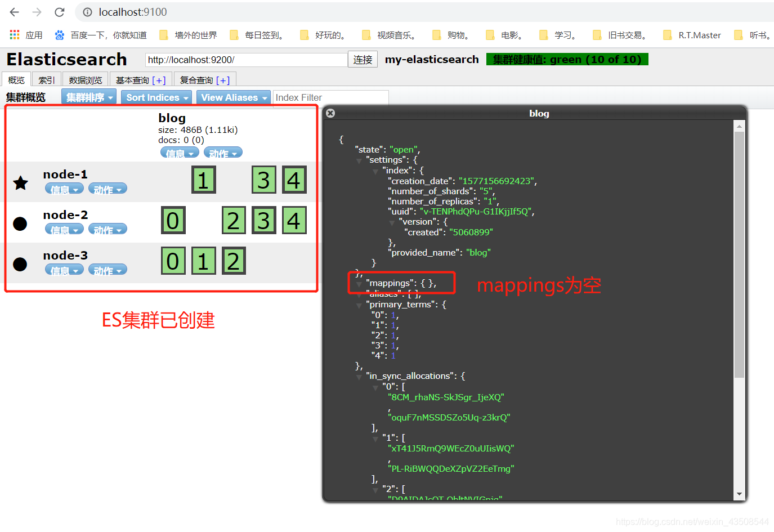Open the Sort Indices dropdown
The image size is (774, 532).
[157, 97]
